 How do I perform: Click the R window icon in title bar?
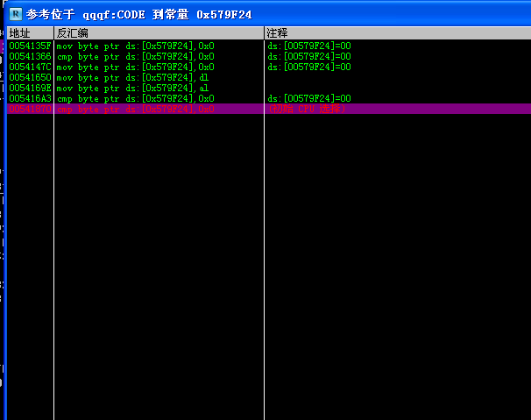point(16,14)
